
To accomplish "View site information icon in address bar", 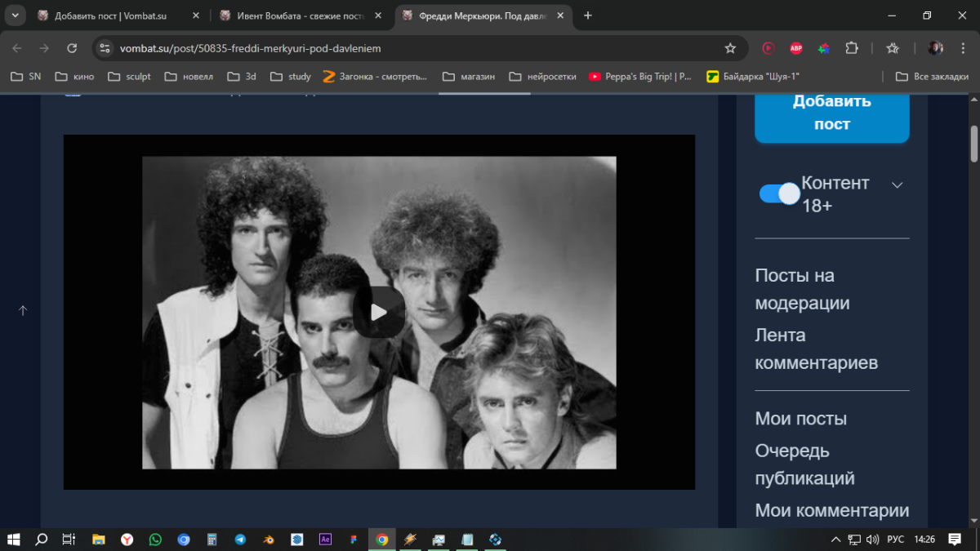I will 105,48.
